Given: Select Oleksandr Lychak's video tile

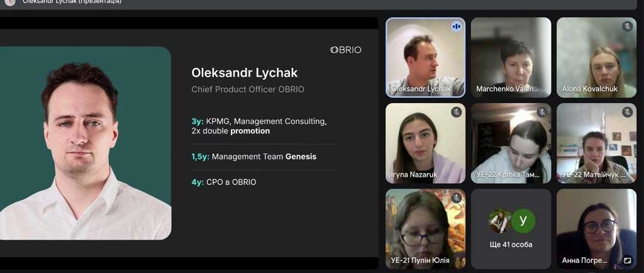Looking at the screenshot, I should tap(426, 57).
